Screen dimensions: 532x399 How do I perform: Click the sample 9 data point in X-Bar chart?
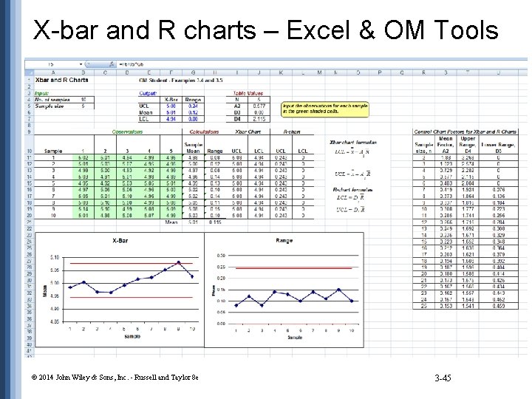[179, 262]
